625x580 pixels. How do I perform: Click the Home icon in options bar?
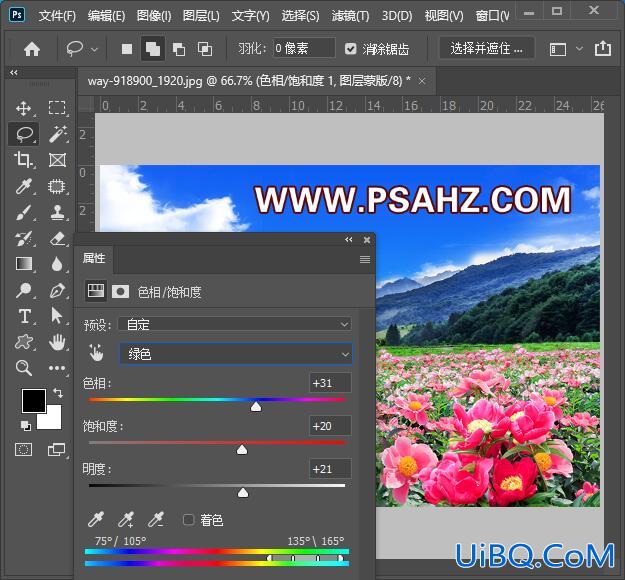pos(32,49)
